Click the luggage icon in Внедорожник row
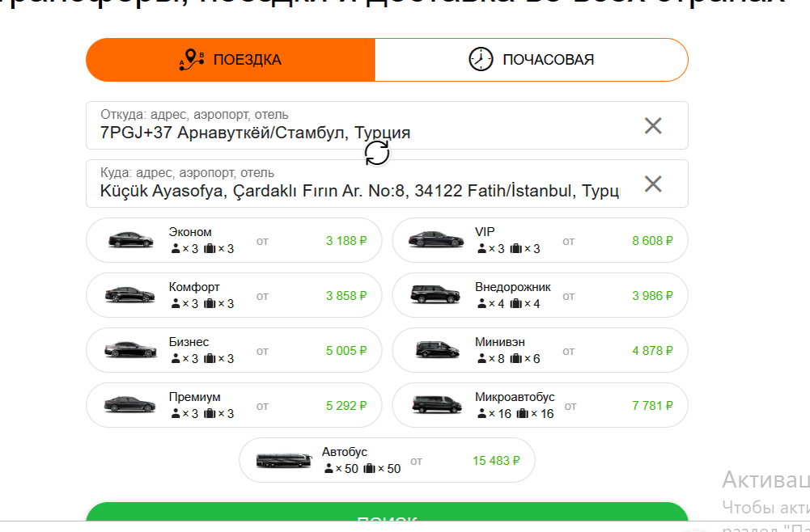This screenshot has height=532, width=810. (x=516, y=303)
